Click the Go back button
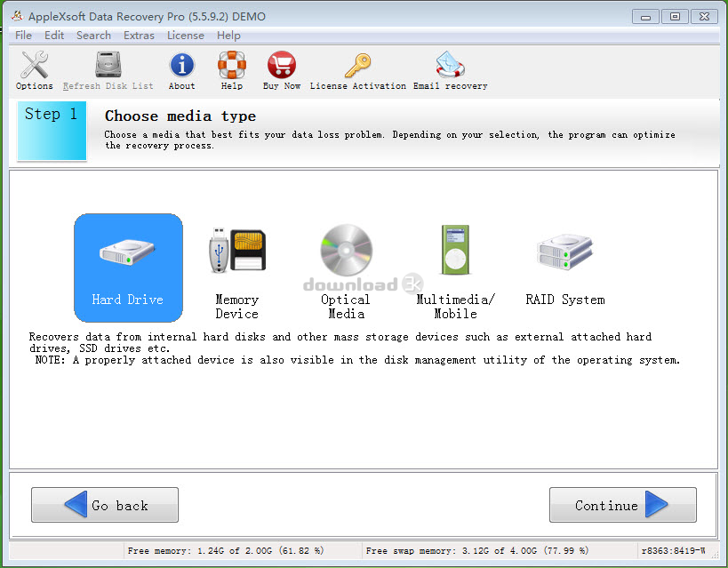 tap(105, 505)
